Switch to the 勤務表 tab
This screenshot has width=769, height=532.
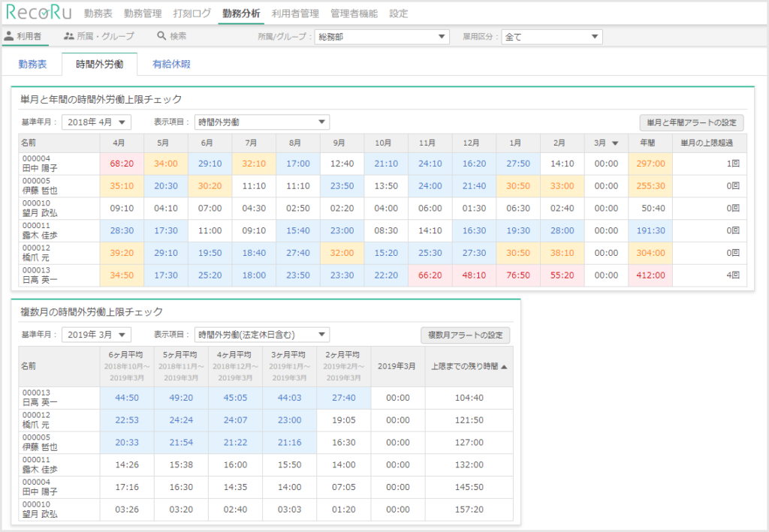[32, 65]
